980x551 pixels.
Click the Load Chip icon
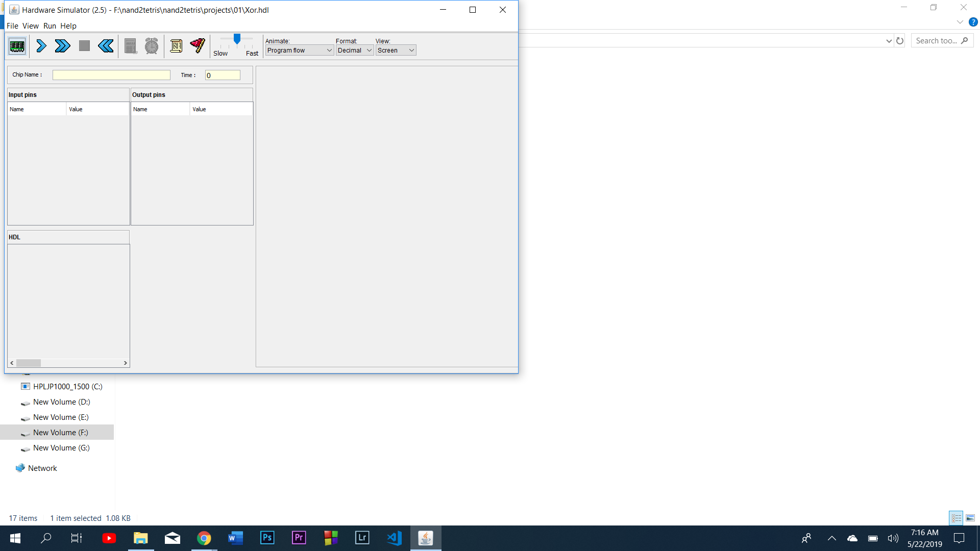pyautogui.click(x=17, y=46)
